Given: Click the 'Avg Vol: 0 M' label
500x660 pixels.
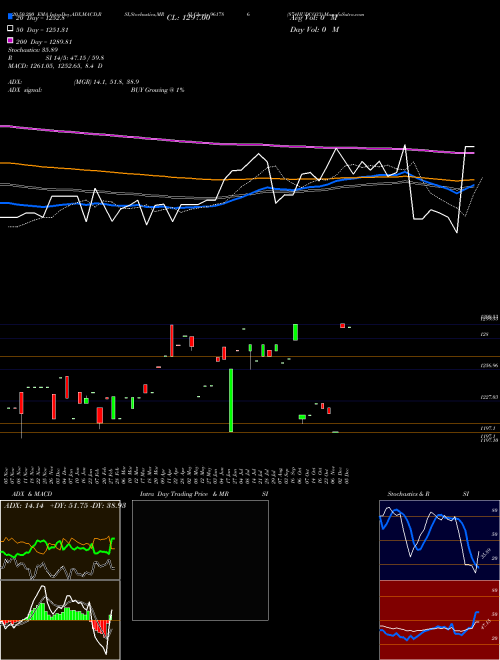Looking at the screenshot, I should 314,18.
